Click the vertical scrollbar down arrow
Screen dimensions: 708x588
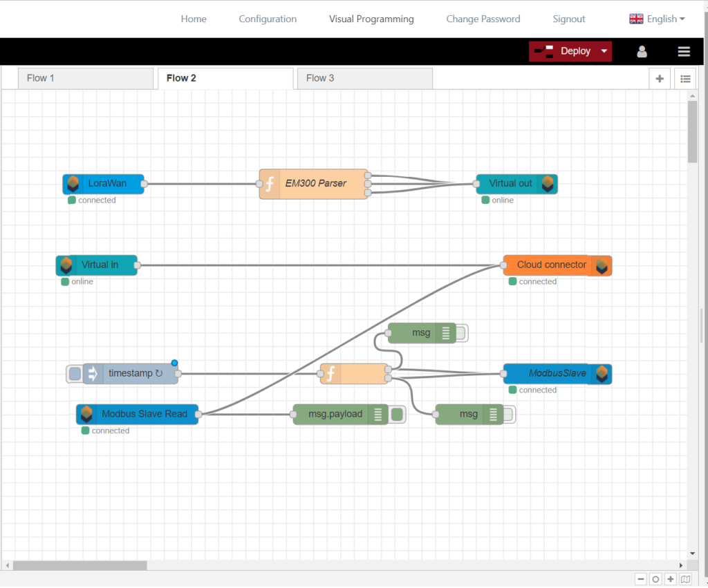click(692, 553)
